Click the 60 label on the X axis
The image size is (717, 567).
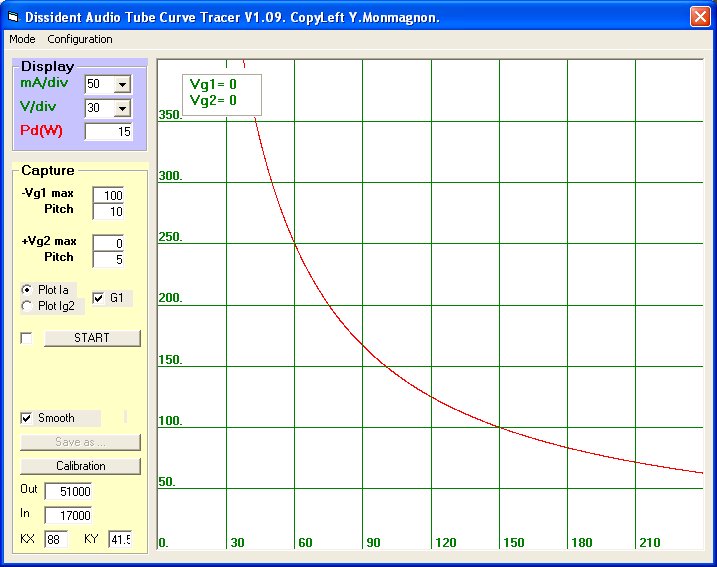305,543
